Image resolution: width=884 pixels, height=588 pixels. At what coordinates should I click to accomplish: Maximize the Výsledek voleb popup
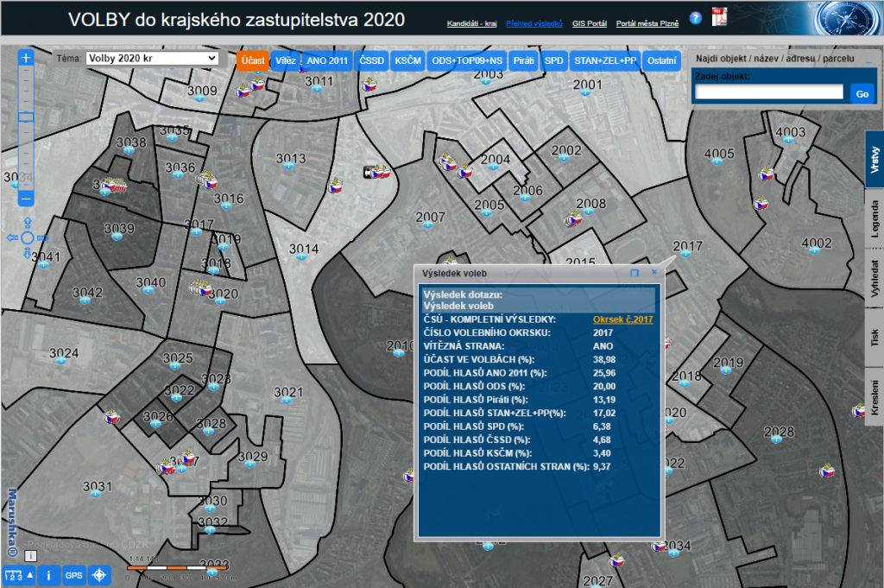point(635,273)
